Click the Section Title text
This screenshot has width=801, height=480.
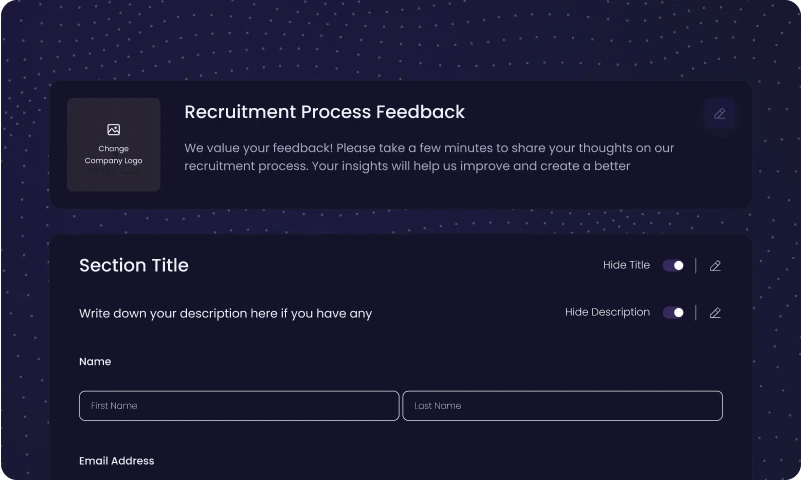click(134, 266)
